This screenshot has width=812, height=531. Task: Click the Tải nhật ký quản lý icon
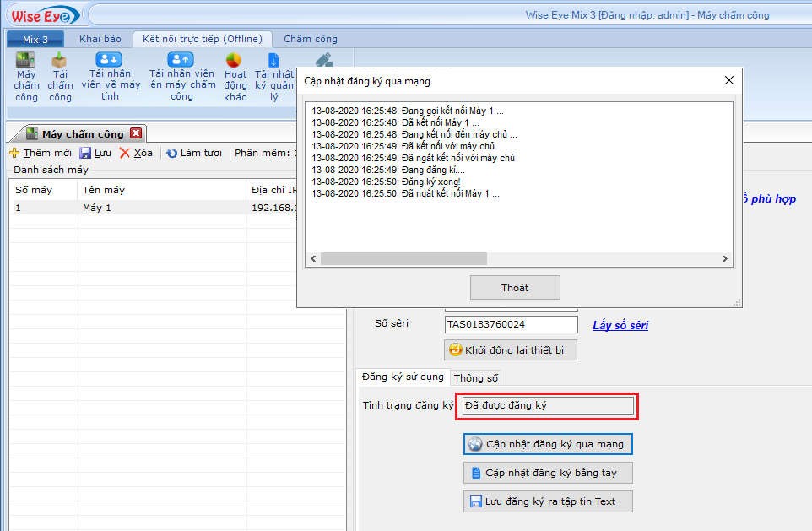273,61
